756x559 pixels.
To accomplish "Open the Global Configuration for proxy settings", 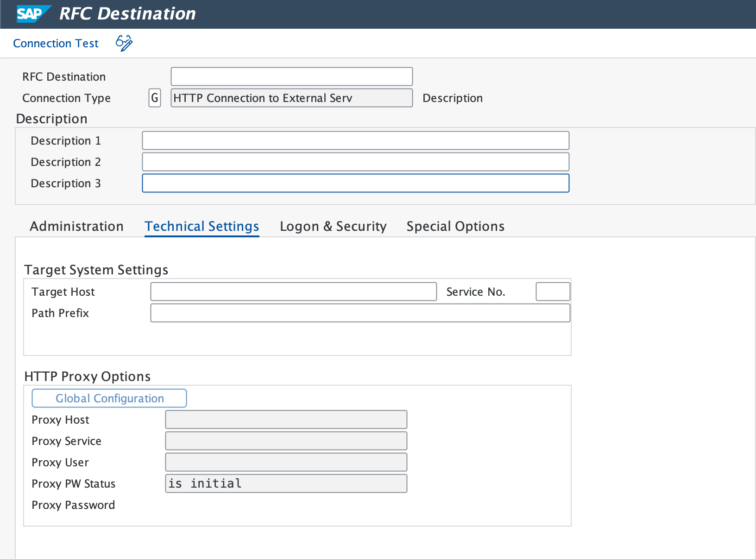I will click(109, 398).
